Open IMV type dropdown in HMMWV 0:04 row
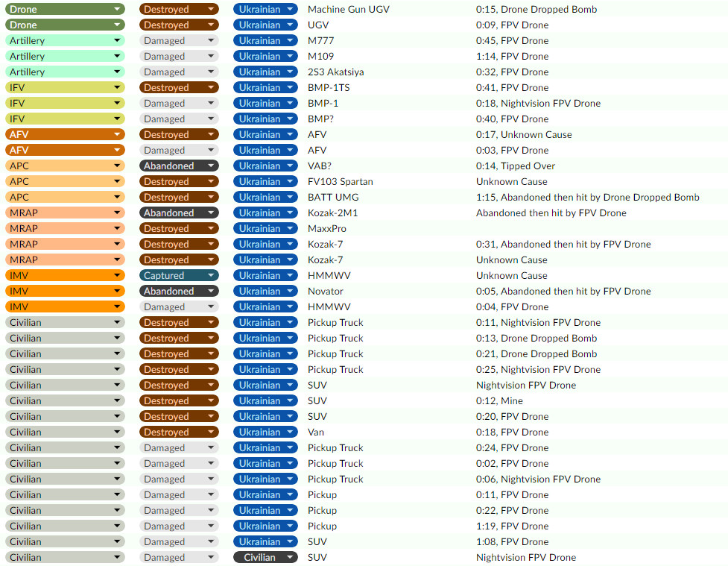The height and width of the screenshot is (566, 728). (65, 306)
